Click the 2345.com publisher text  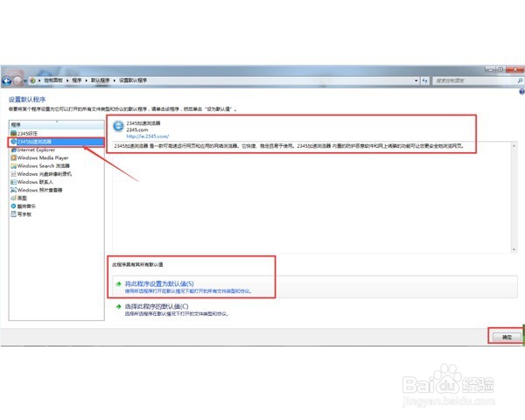[x=137, y=129]
